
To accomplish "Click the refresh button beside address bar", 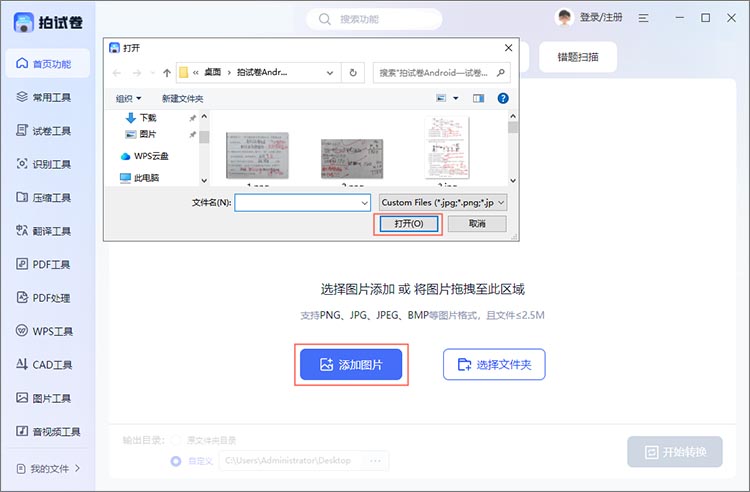I will (x=353, y=73).
